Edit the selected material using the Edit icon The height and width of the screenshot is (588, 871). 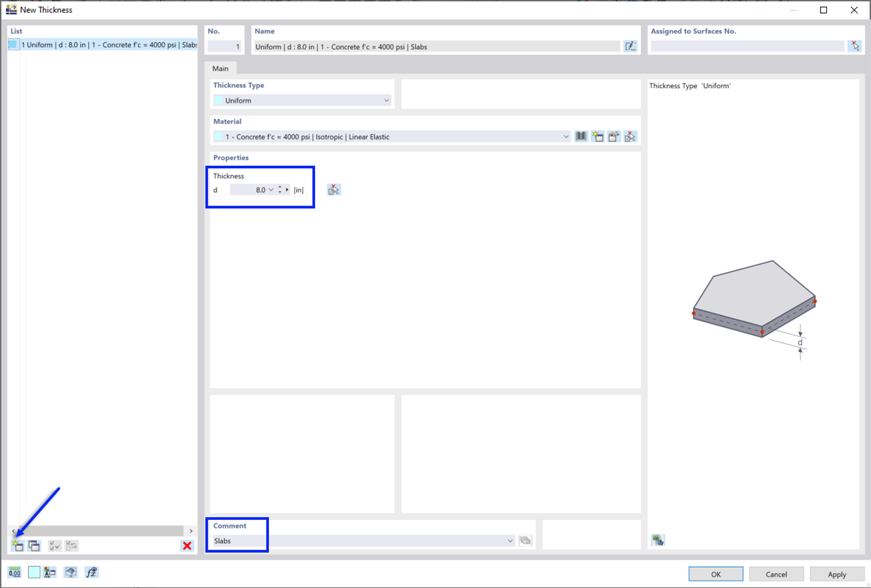coord(613,136)
